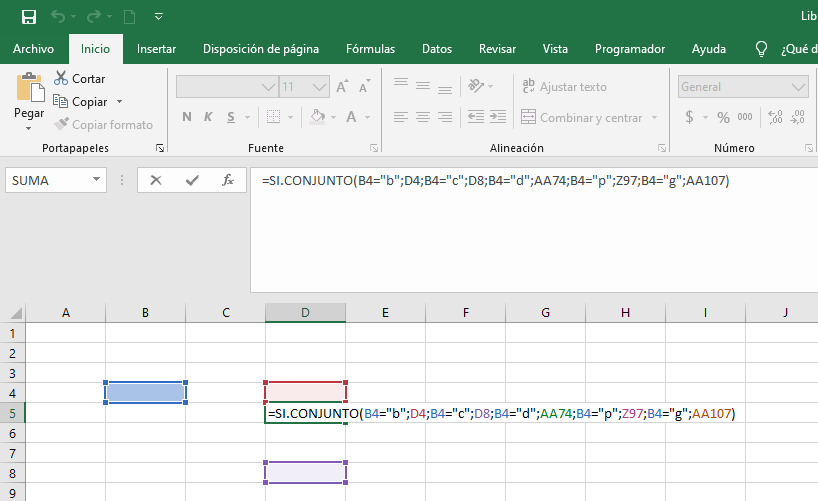Viewport: 818px width, 501px height.
Task: Cancel formula entry with the X icon
Action: click(x=155, y=180)
